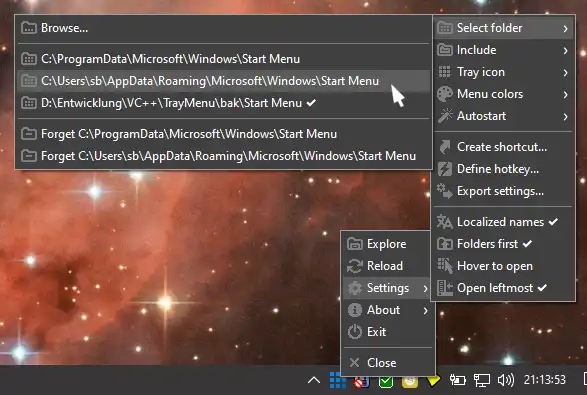
Task: Click the green checkmark tray icon
Action: tap(386, 382)
